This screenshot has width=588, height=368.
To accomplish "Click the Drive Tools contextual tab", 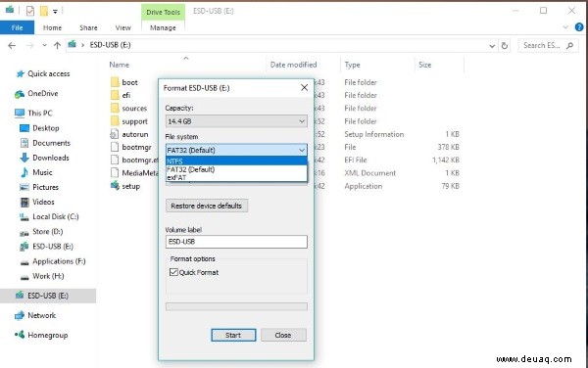I will pos(163,12).
